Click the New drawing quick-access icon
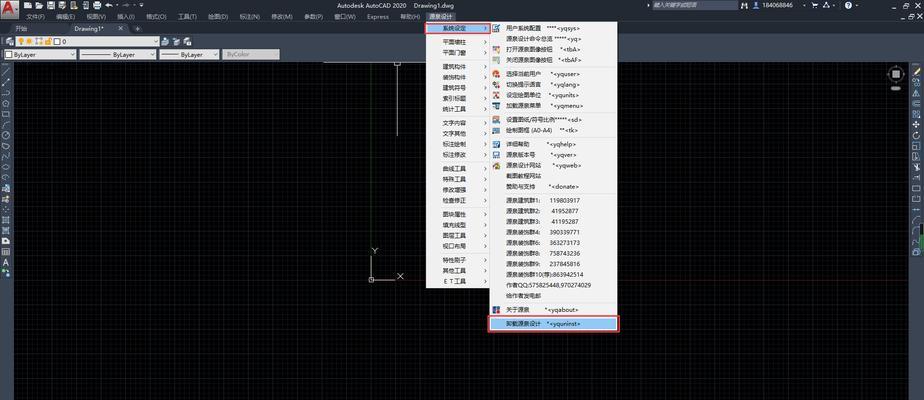The width and height of the screenshot is (924, 400). tap(27, 5)
